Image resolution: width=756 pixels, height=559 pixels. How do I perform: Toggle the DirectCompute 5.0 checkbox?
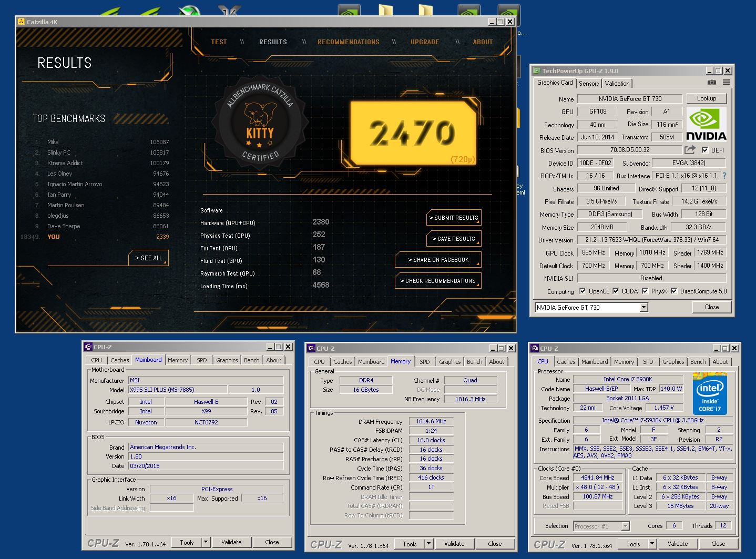pos(674,291)
